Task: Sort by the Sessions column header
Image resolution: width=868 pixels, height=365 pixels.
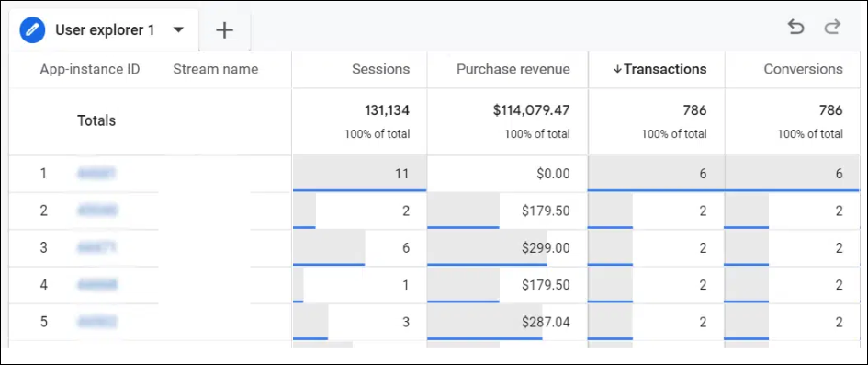Action: [381, 69]
